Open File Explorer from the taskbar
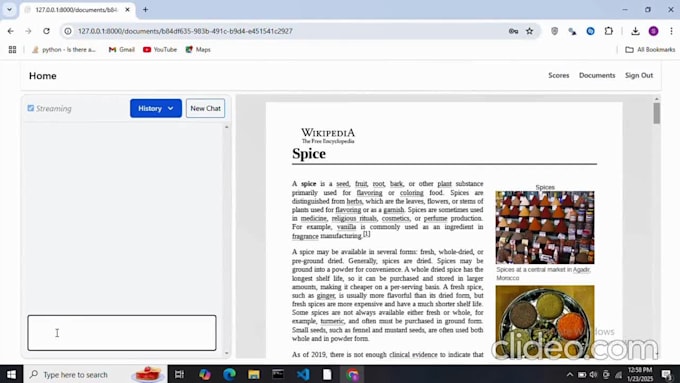Image resolution: width=680 pixels, height=383 pixels. [x=254, y=374]
